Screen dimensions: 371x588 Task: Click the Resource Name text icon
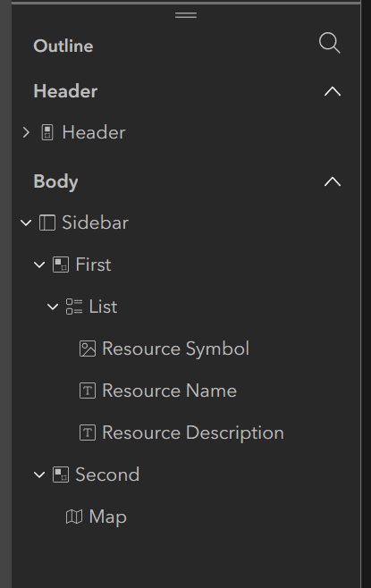tap(88, 391)
